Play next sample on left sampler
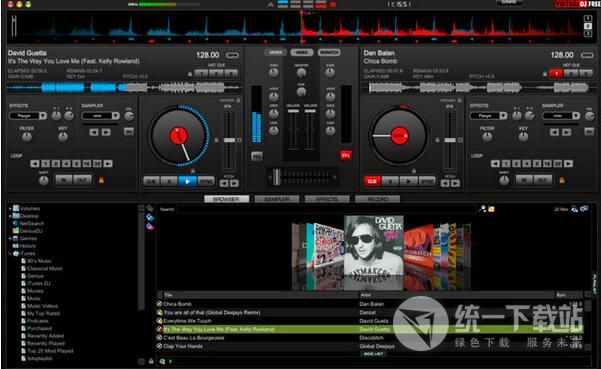 coord(106,133)
